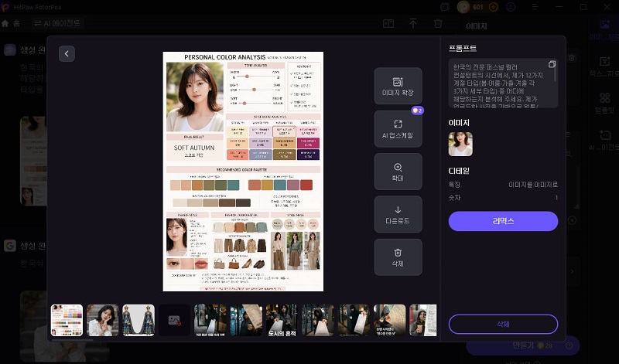
Task: Open the hamburger menu in title bar
Action: click(x=535, y=7)
